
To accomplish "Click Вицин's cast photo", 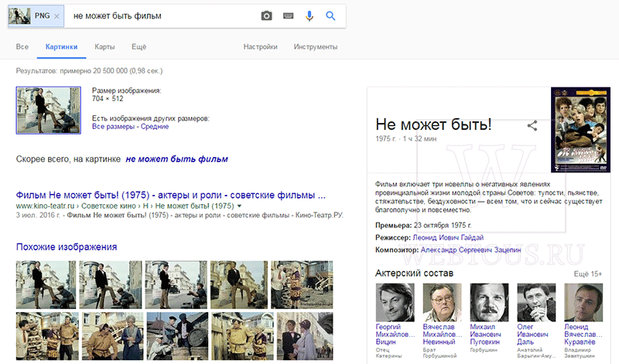I will (395, 302).
